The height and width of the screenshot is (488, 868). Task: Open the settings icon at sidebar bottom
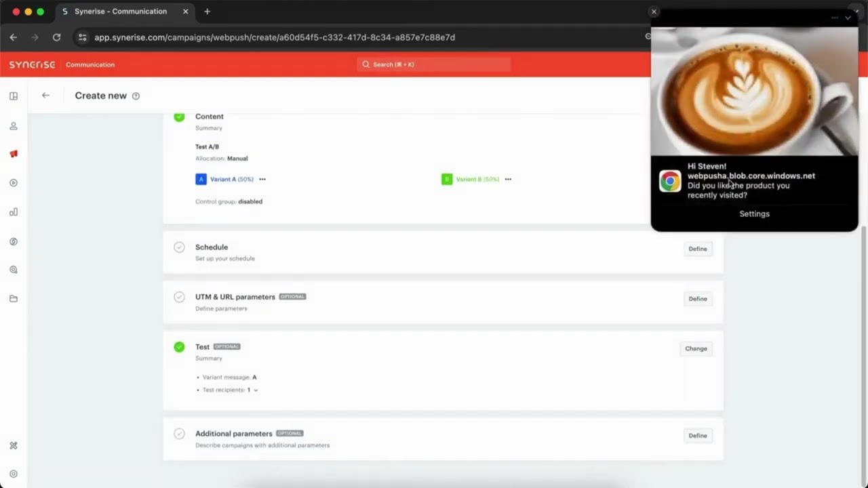tap(14, 474)
